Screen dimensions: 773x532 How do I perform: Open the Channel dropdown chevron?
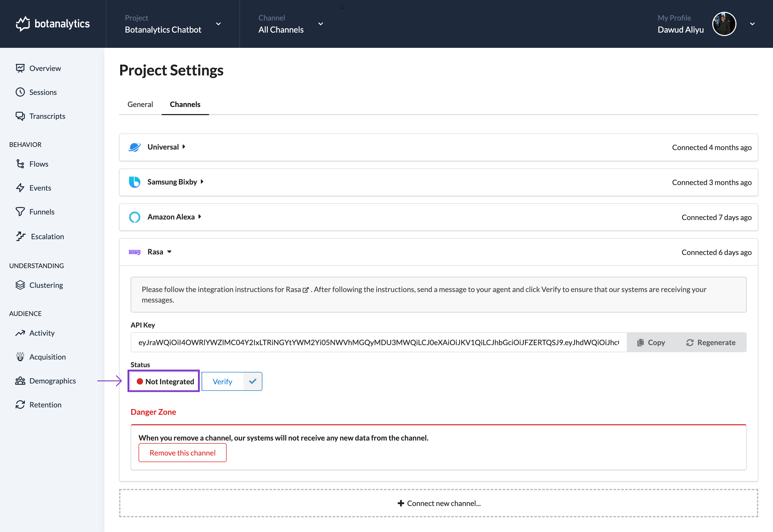click(321, 24)
